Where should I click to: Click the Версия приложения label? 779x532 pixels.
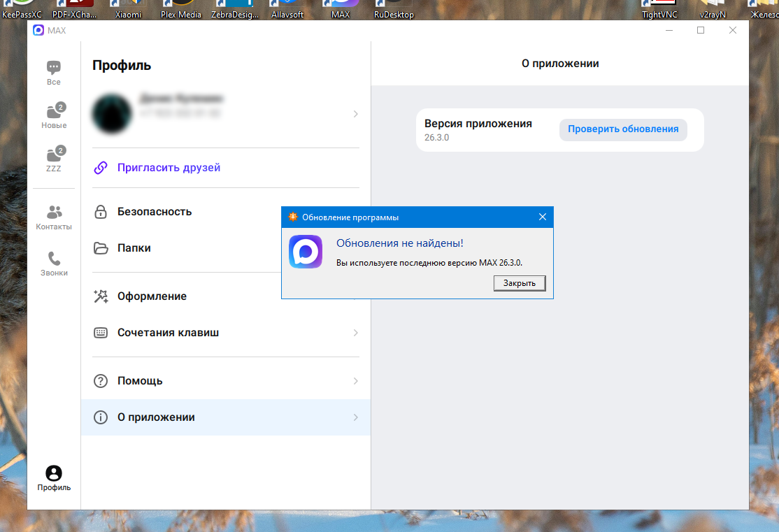tap(478, 124)
